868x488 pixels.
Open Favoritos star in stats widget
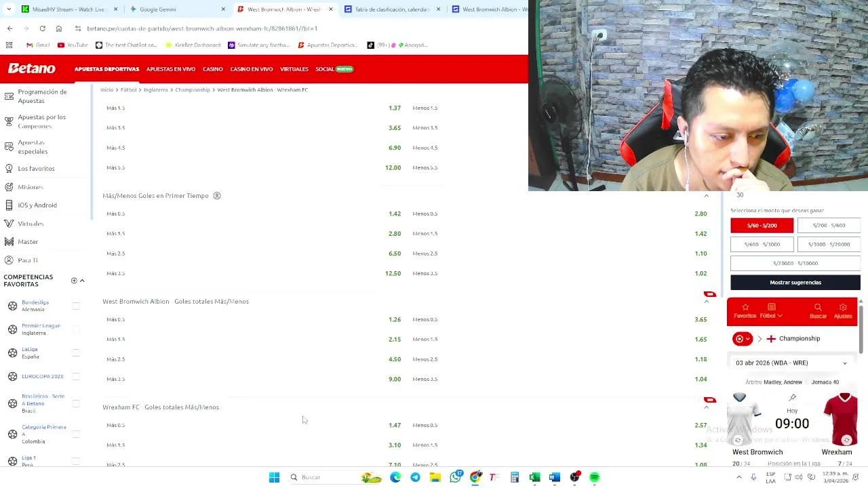click(745, 311)
